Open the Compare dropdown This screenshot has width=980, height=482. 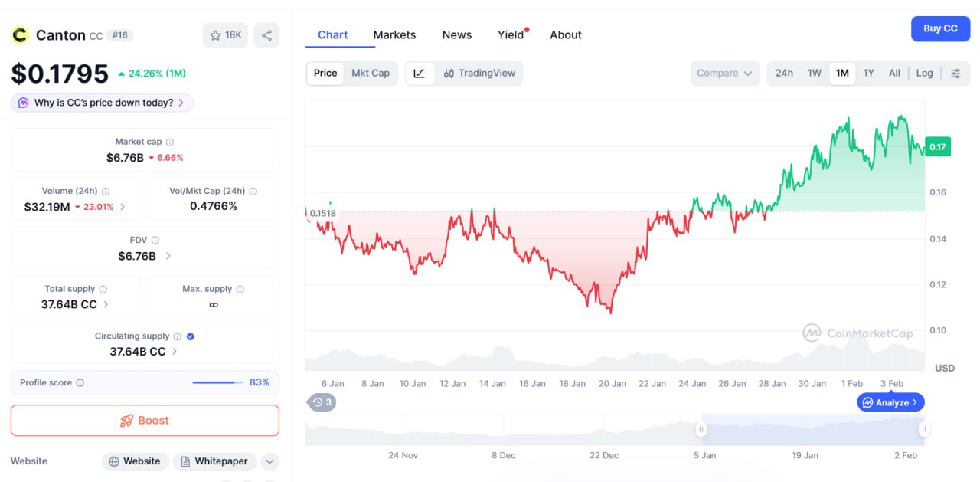[x=724, y=74]
